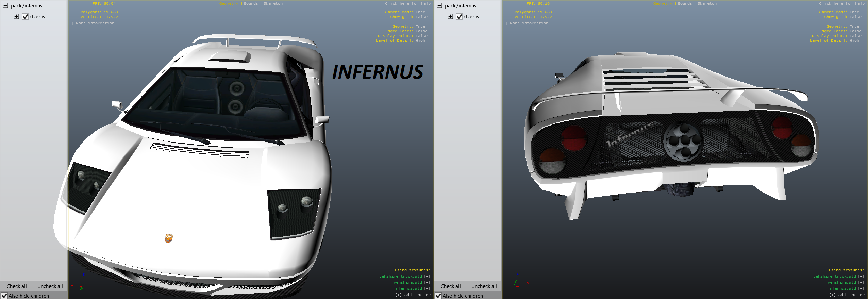Click Uncheck all in right window
The height and width of the screenshot is (300, 868).
tap(484, 286)
